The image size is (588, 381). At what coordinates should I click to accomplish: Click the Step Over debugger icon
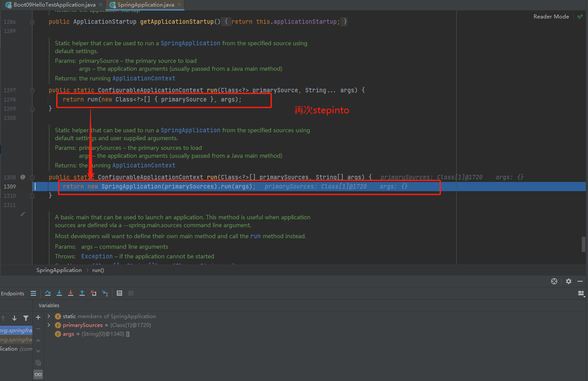48,293
